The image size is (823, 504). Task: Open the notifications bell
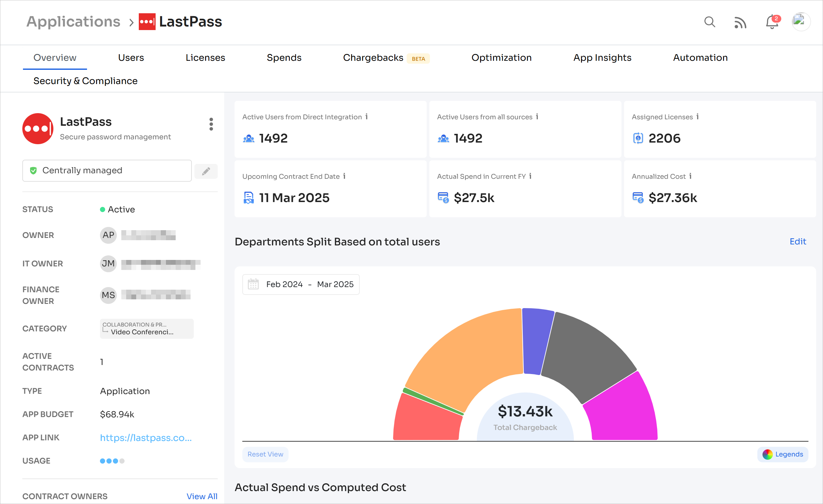[772, 22]
